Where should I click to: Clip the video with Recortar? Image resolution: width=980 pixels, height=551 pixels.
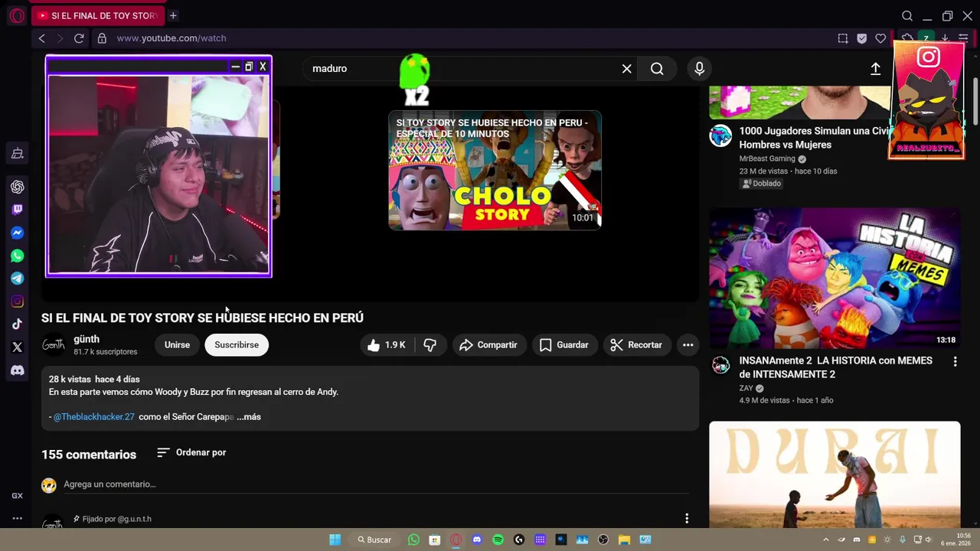tap(636, 345)
